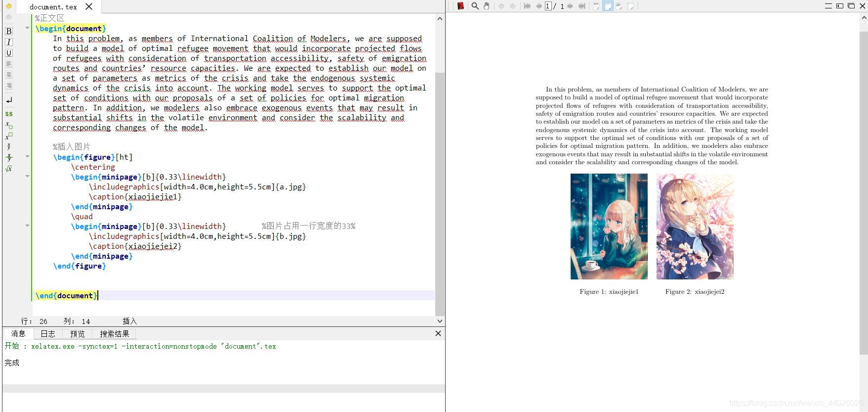This screenshot has height=412, width=868.
Task: Click the Figure 1 xiaojiejie1 image in PDF
Action: pyautogui.click(x=609, y=227)
